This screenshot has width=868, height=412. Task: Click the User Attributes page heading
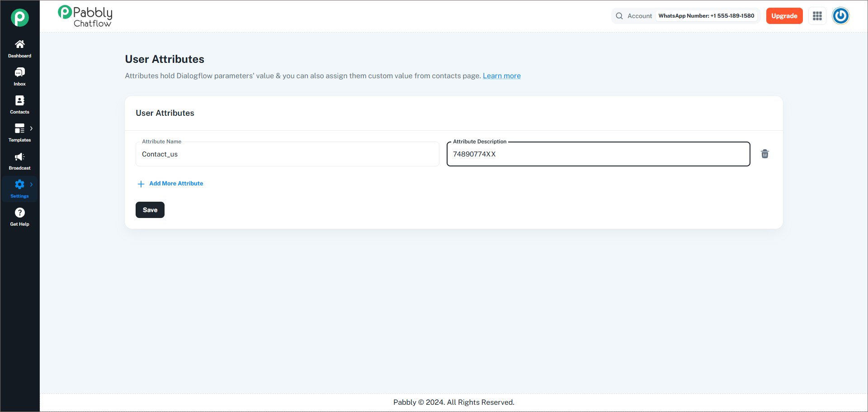[165, 59]
